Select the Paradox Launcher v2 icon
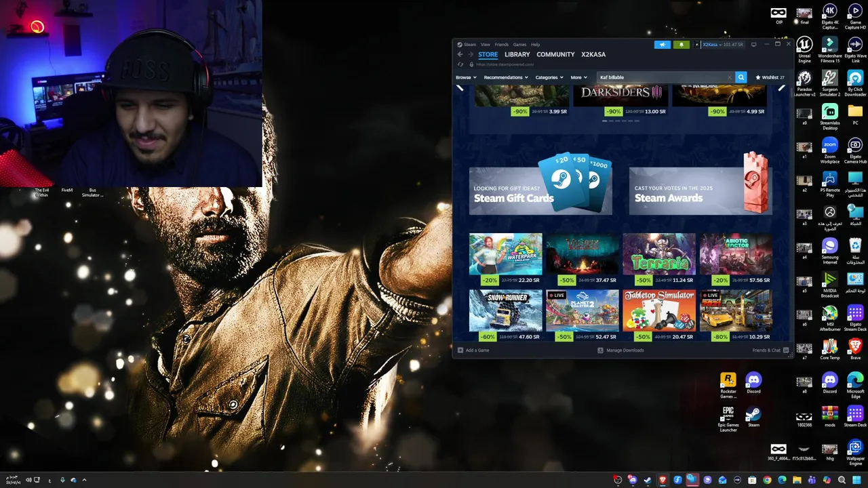868x488 pixels. coord(804,83)
